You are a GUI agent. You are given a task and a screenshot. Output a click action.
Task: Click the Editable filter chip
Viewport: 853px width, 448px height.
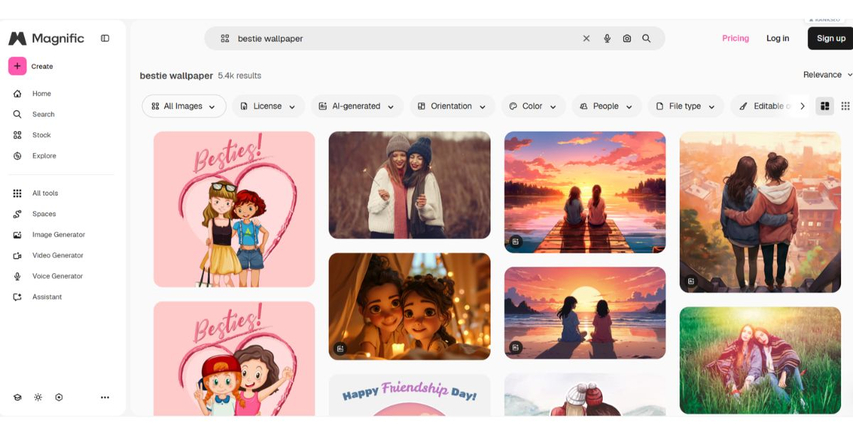(x=764, y=106)
